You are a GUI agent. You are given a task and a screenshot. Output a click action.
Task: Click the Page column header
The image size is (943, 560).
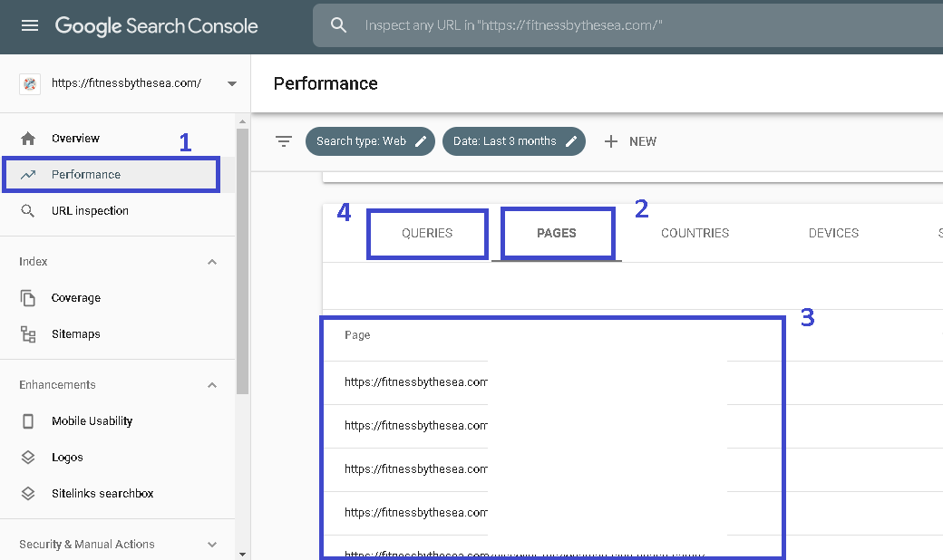357,334
